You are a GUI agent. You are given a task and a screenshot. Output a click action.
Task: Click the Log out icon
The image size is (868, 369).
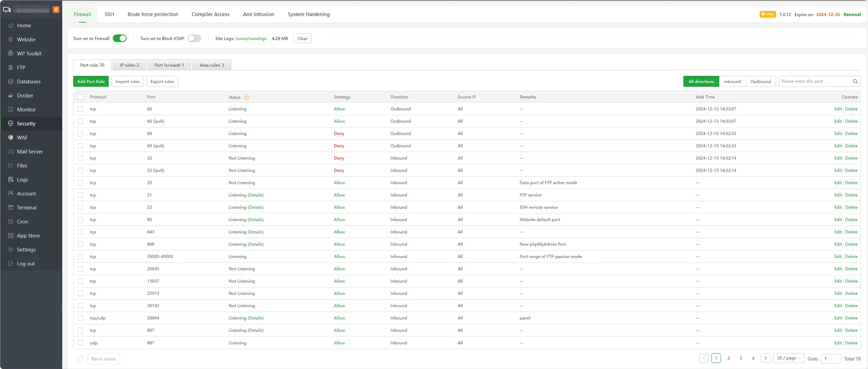coord(11,264)
